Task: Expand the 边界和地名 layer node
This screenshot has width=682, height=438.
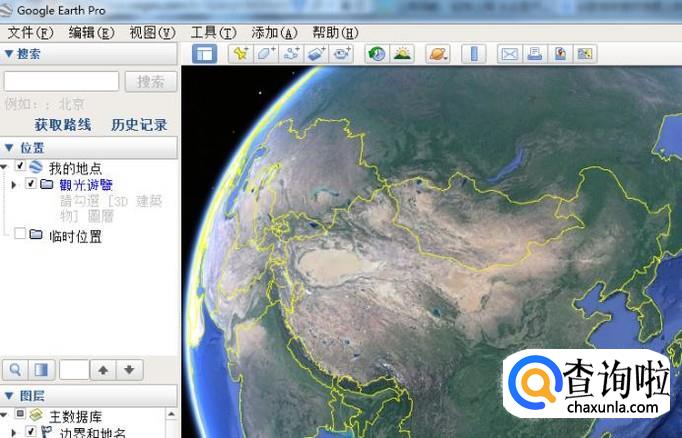Action: (x=13, y=433)
